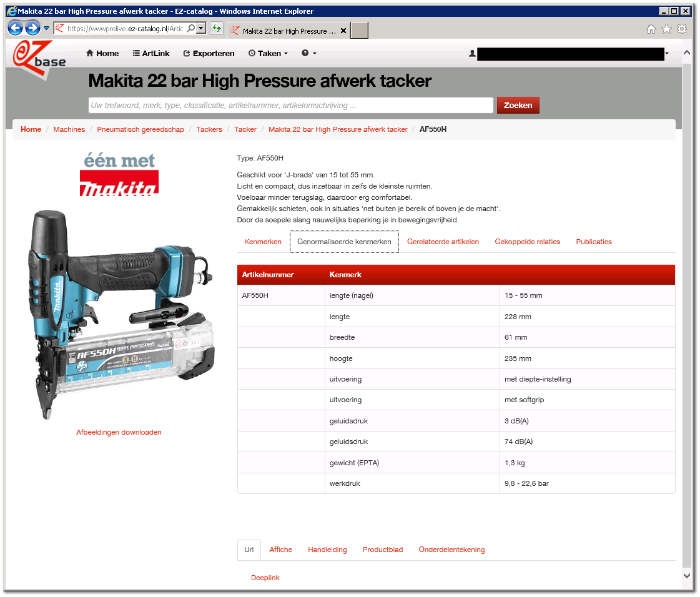Screen dimensions: 700x597
Task: Open the recent pages dropdown arrow
Action: pyautogui.click(x=46, y=28)
